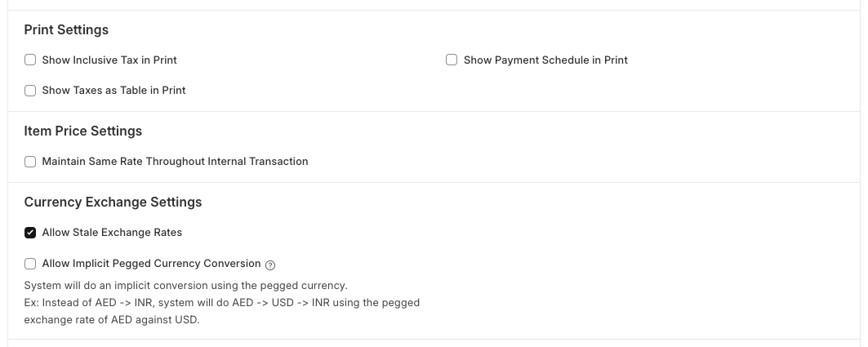Click 'Maintain Same Rate Throughout Internal Transaction' label text

[x=175, y=162]
